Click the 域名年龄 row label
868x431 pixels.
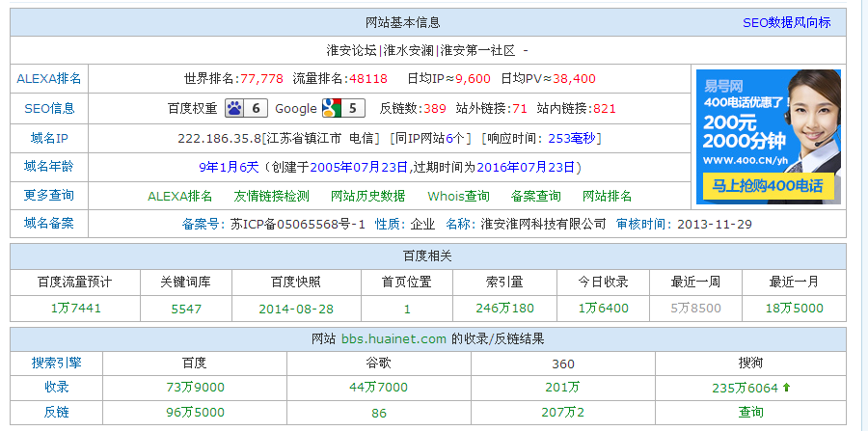(49, 166)
